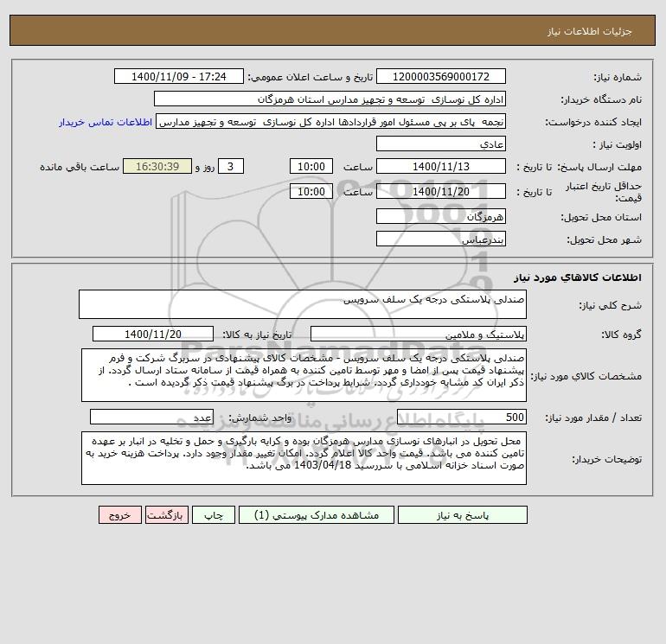Image resolution: width=666 pixels, height=644 pixels.
Task: Click the 'خروج' exit button
Action: click(119, 515)
